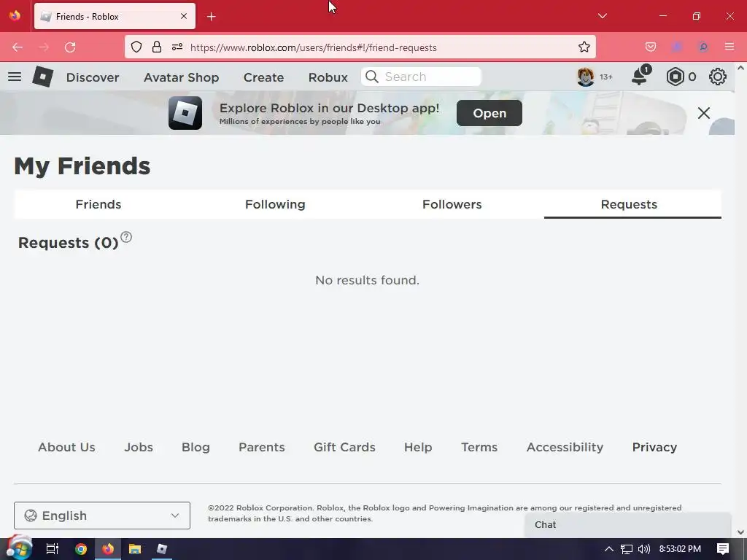Click the Roblox logo home icon
Viewport: 747px width, 560px height.
pyautogui.click(x=43, y=77)
